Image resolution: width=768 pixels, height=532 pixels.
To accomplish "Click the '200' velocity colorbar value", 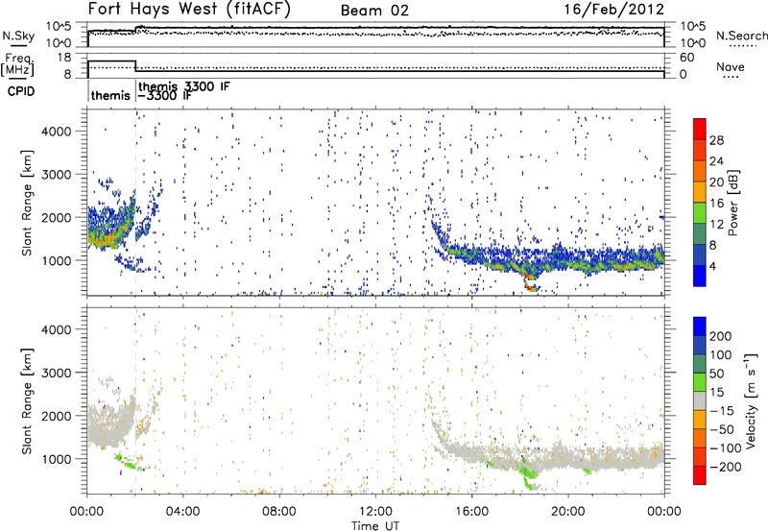I will 721,336.
